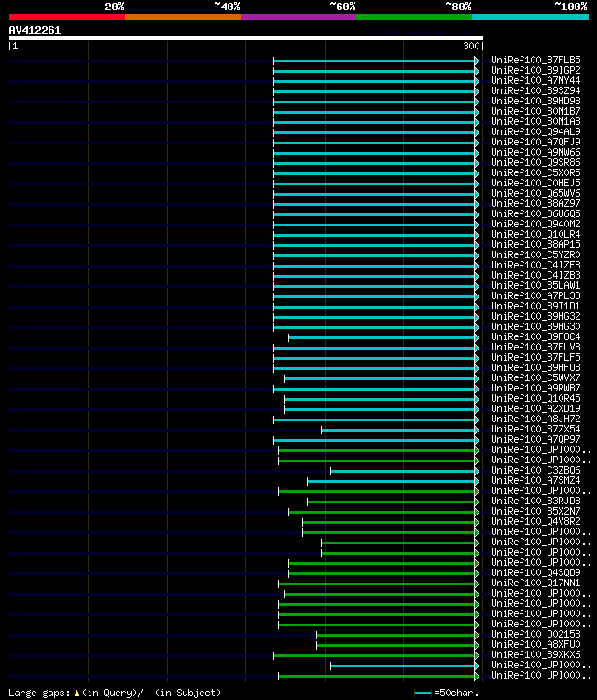Select the UniRef100_Q94AL9 label
The height and width of the screenshot is (700, 597).
coord(535,131)
